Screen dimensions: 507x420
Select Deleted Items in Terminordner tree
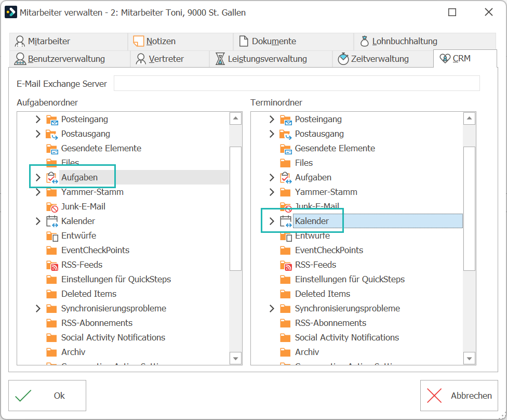point(323,294)
